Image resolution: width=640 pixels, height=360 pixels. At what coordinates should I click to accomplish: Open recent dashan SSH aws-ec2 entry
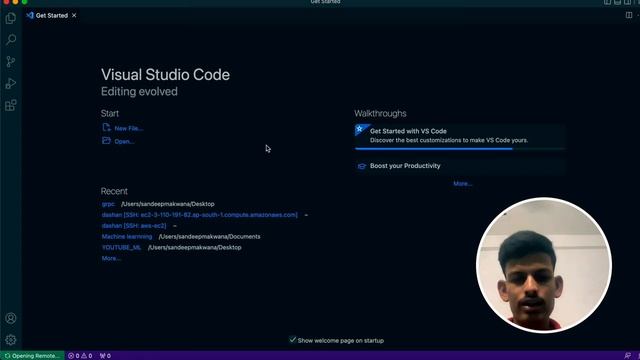(x=134, y=226)
